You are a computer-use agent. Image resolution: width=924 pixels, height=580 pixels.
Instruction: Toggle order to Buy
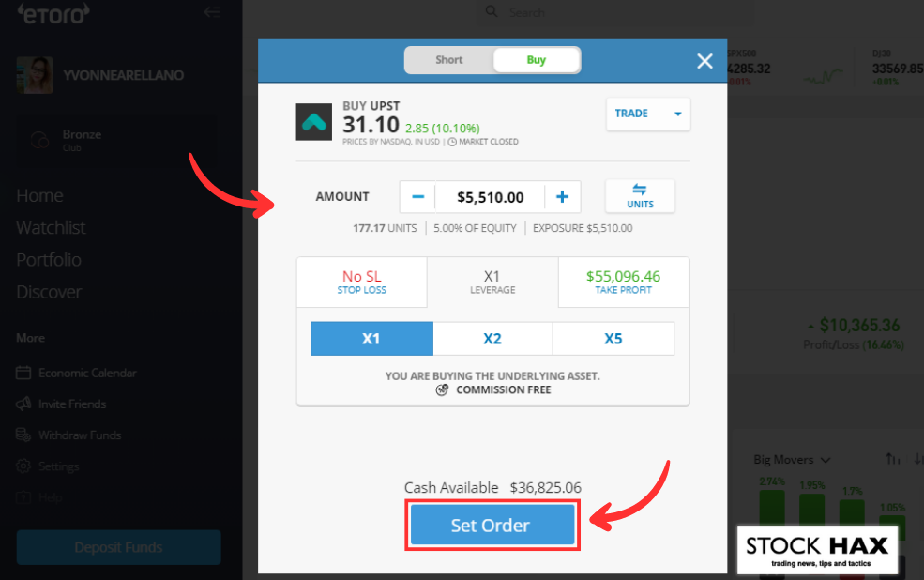coord(537,60)
